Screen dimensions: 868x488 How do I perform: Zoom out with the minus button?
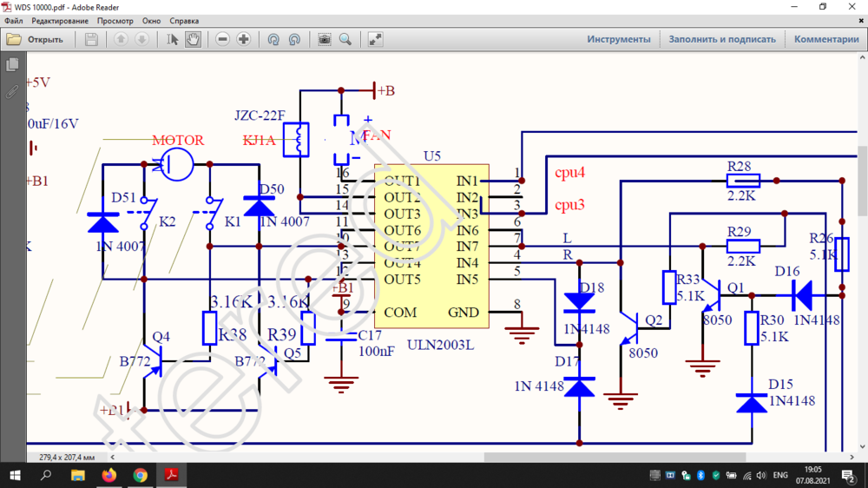pyautogui.click(x=223, y=39)
